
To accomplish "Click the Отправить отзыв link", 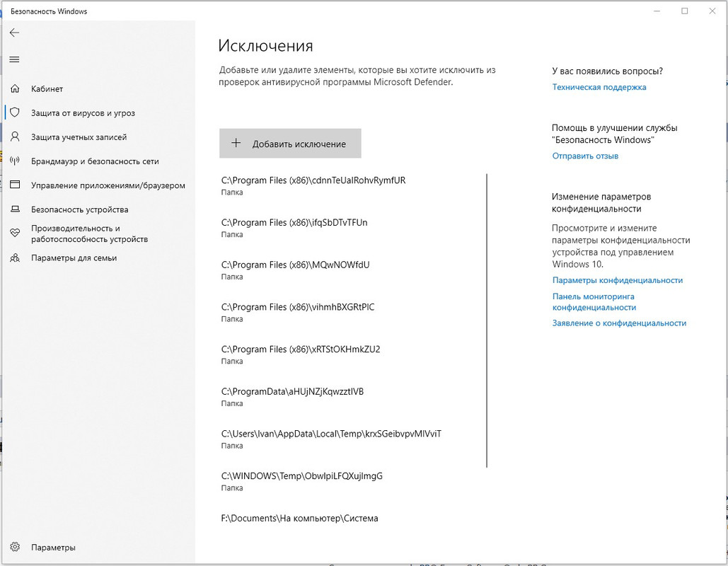I will 585,156.
